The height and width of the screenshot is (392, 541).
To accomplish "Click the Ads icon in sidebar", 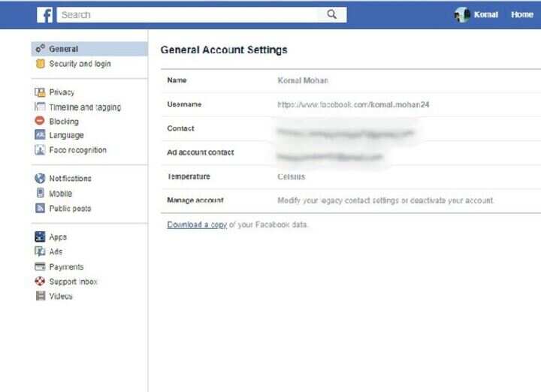I will 40,252.
